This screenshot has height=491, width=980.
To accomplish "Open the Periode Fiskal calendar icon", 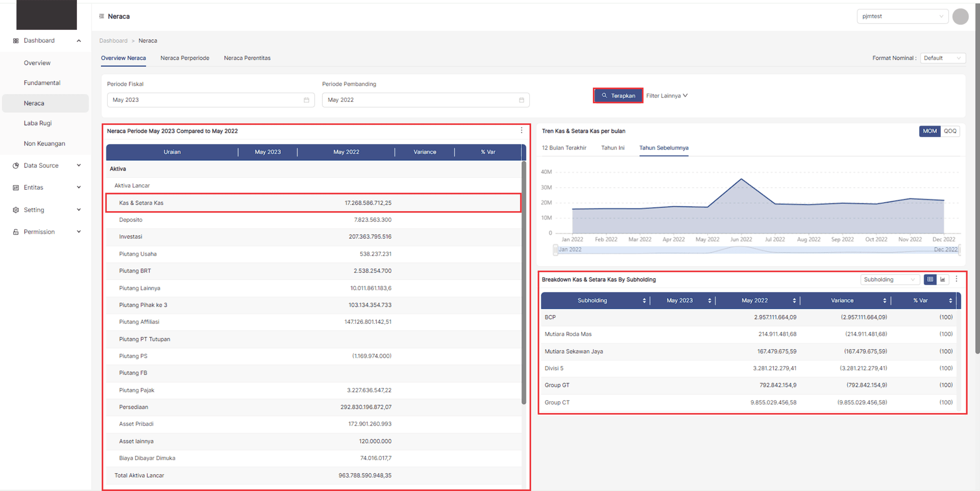I will [x=306, y=100].
